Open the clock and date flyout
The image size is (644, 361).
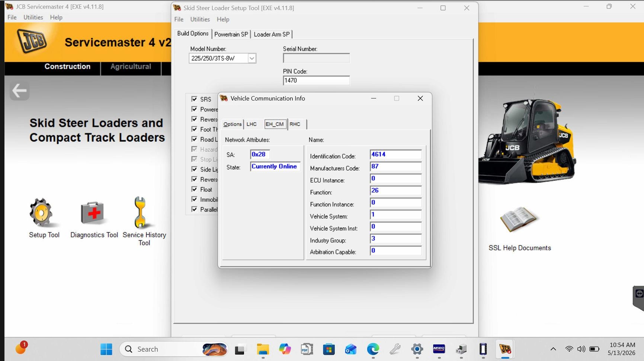click(x=622, y=349)
